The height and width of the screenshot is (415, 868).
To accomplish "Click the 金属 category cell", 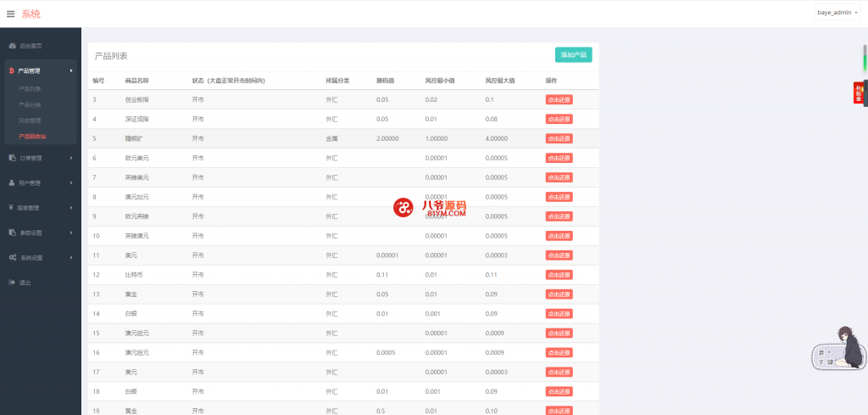I will pyautogui.click(x=331, y=138).
